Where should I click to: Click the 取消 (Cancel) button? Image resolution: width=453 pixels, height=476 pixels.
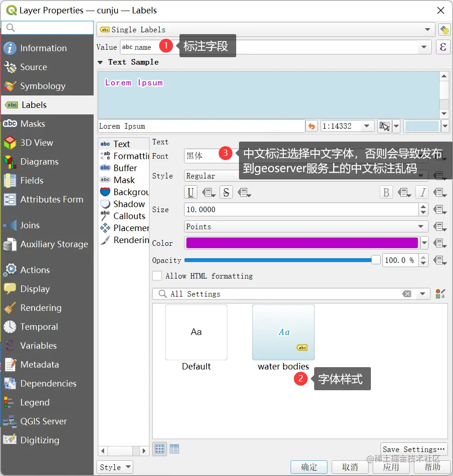[x=350, y=467]
